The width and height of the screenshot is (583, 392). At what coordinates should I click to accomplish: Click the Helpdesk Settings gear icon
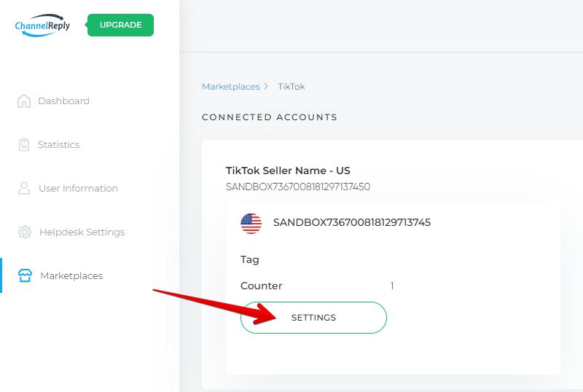tap(25, 232)
